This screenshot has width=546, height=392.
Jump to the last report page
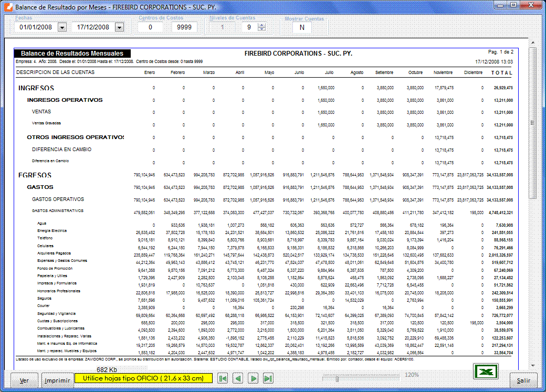tap(268, 378)
